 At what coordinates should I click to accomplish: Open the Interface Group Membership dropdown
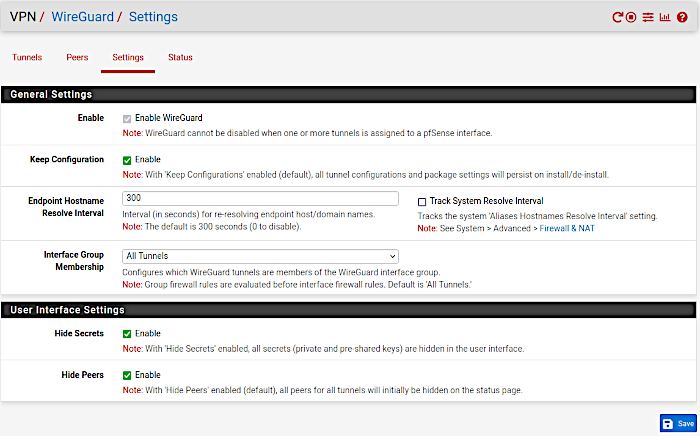260,256
